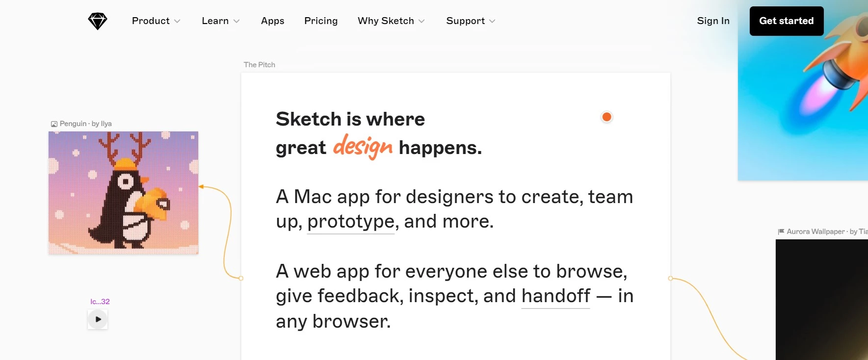Select the Ic...32 artboard label
The image size is (868, 360).
[x=100, y=302]
